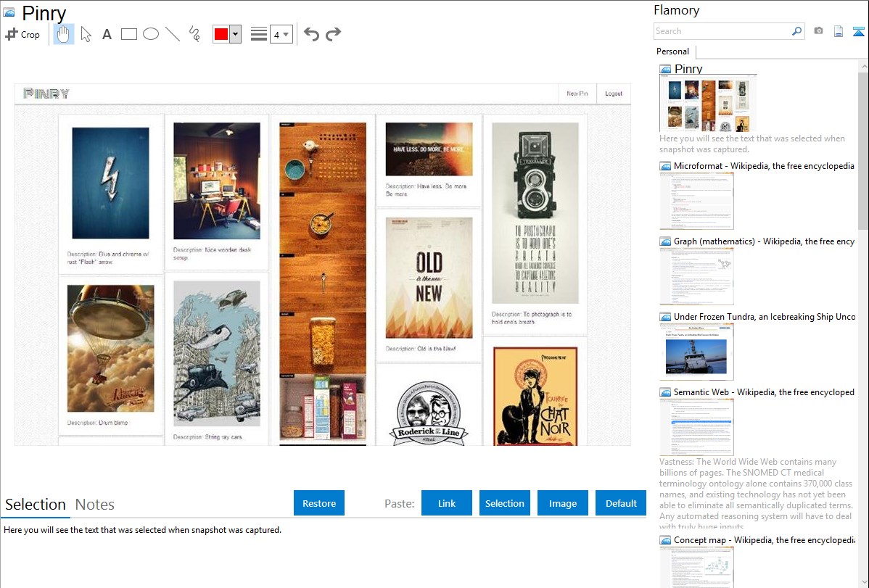Viewport: 869px width, 588px height.
Task: Click the Restore button
Action: (319, 503)
